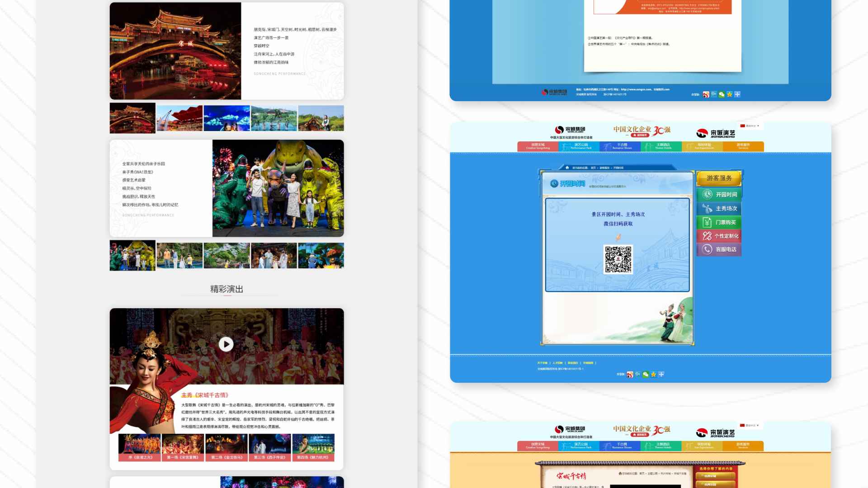The height and width of the screenshot is (488, 868).
Task: Expand language dropdown in bottom page header
Action: (x=750, y=425)
